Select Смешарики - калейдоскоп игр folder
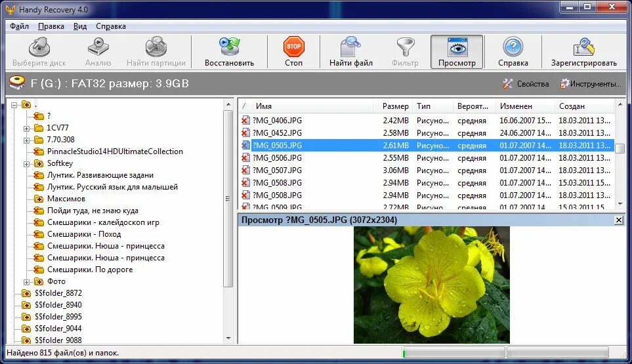This screenshot has width=632, height=364. (x=103, y=222)
